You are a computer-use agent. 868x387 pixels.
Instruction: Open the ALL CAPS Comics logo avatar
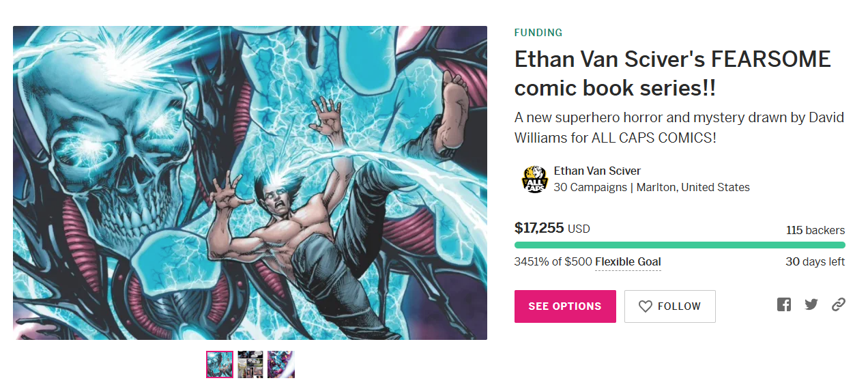(x=534, y=180)
